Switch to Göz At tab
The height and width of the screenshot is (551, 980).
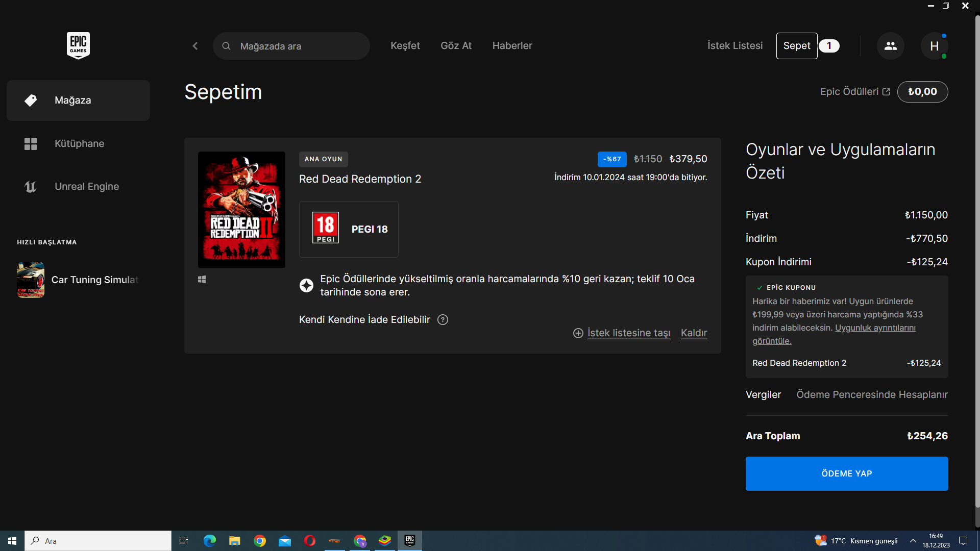pyautogui.click(x=456, y=46)
